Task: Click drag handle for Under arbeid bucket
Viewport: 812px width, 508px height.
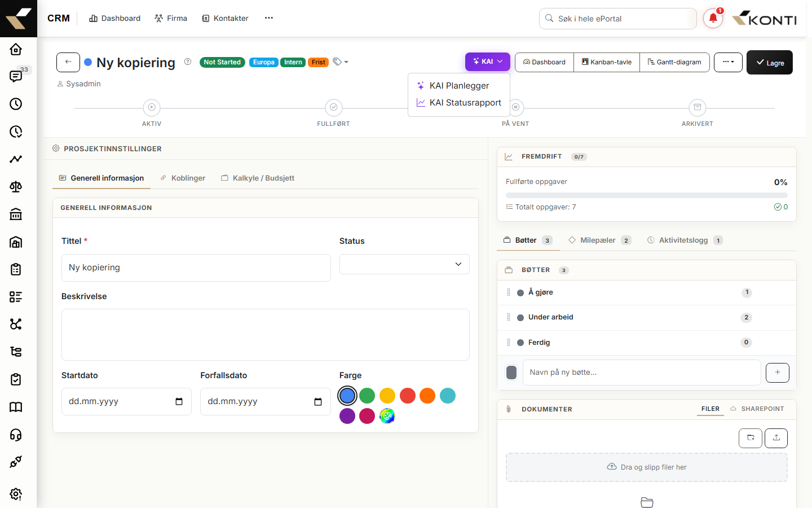Action: pos(509,317)
